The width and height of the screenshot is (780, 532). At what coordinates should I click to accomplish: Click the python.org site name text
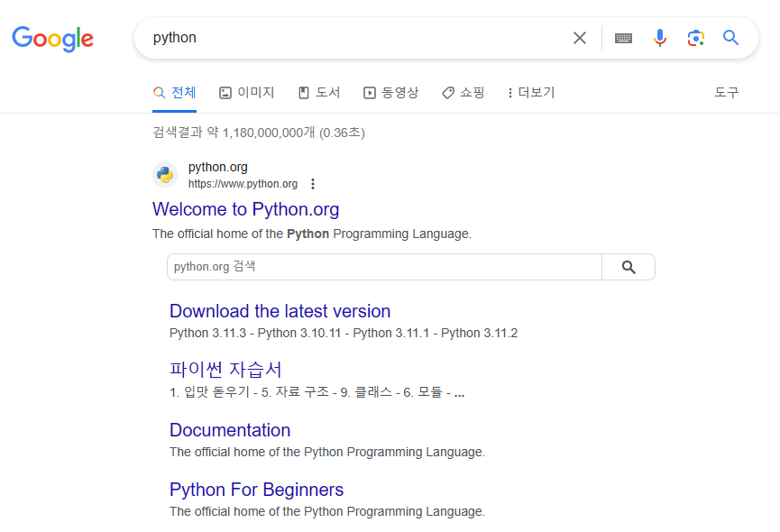pos(218,167)
